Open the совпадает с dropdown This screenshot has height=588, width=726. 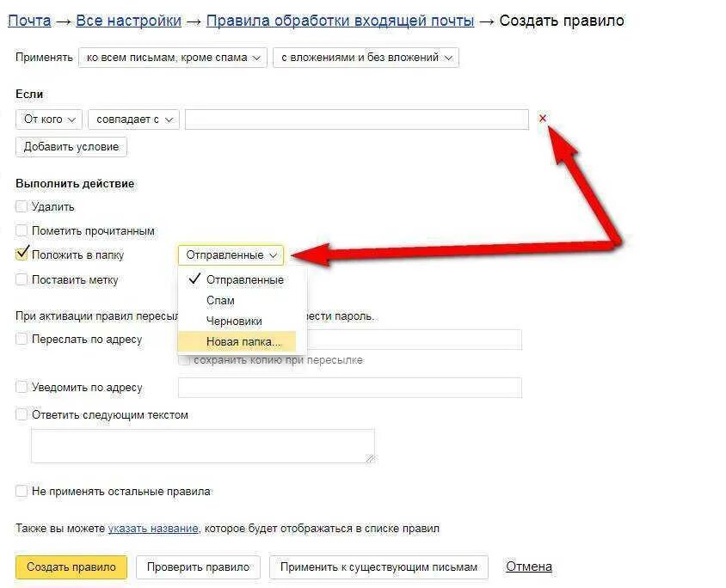pyautogui.click(x=134, y=119)
